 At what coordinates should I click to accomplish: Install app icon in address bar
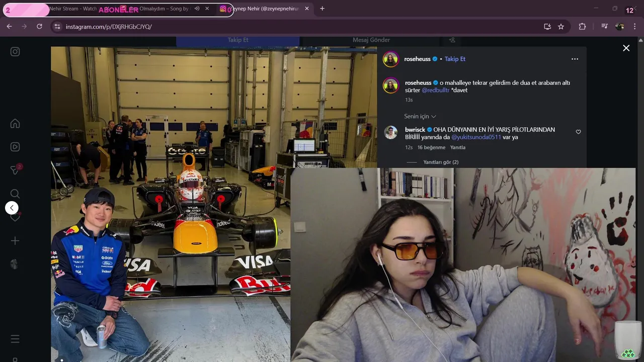coord(547,27)
